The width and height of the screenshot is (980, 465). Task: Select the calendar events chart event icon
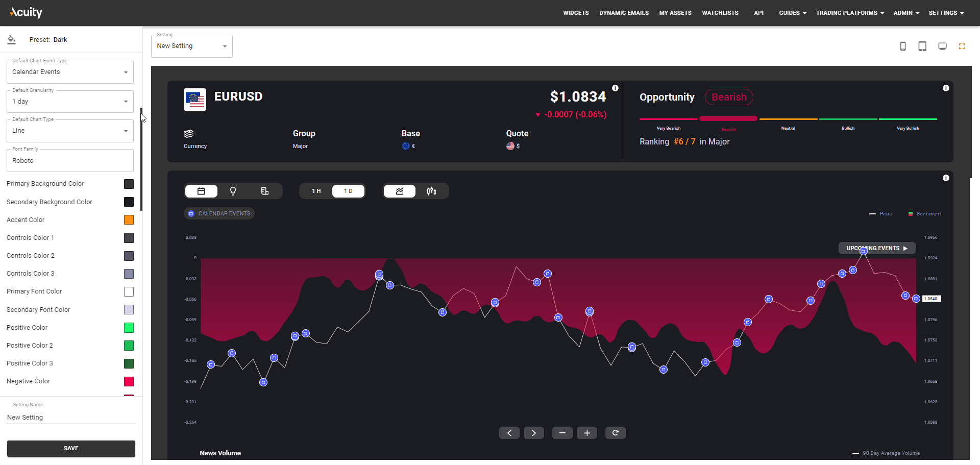[x=201, y=191]
